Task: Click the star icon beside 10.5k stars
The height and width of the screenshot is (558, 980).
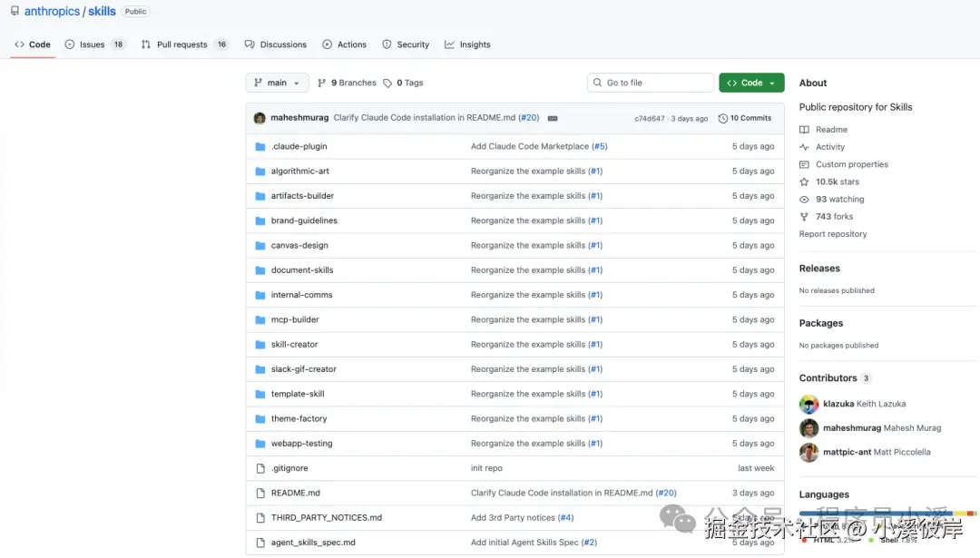Action: (804, 181)
